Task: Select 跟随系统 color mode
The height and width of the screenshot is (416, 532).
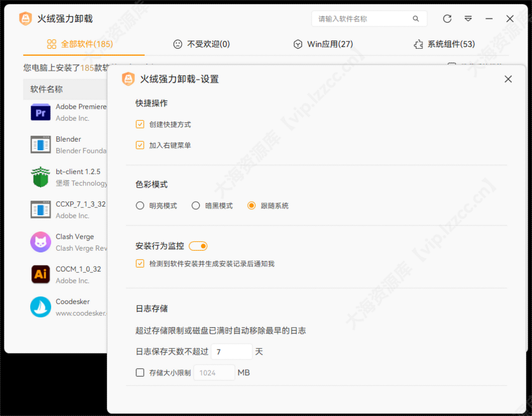Action: point(251,206)
